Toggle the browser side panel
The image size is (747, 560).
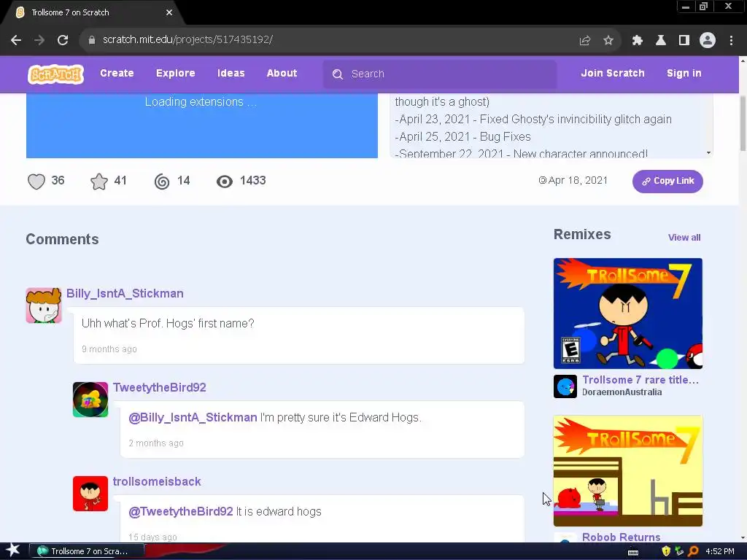(684, 41)
